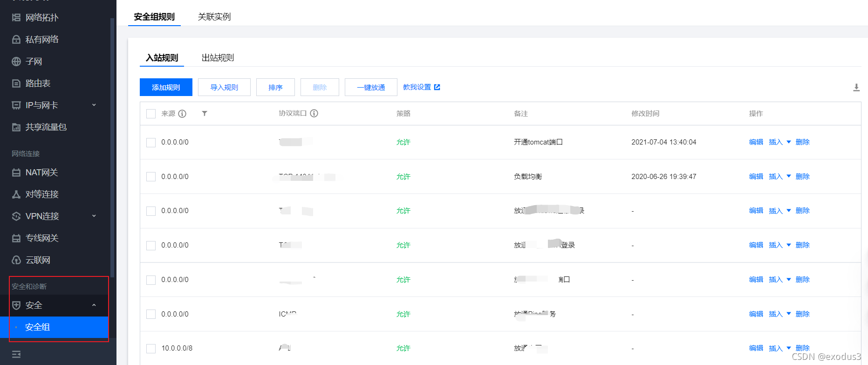The height and width of the screenshot is (365, 868).
Task: Click the 共享流量包 chart icon
Action: 16,127
